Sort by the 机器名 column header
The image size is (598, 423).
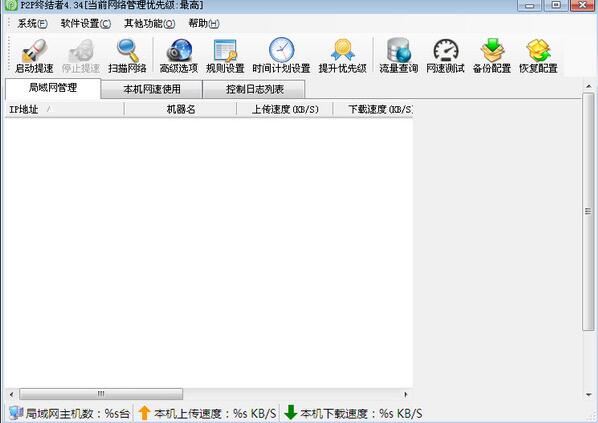click(x=181, y=109)
